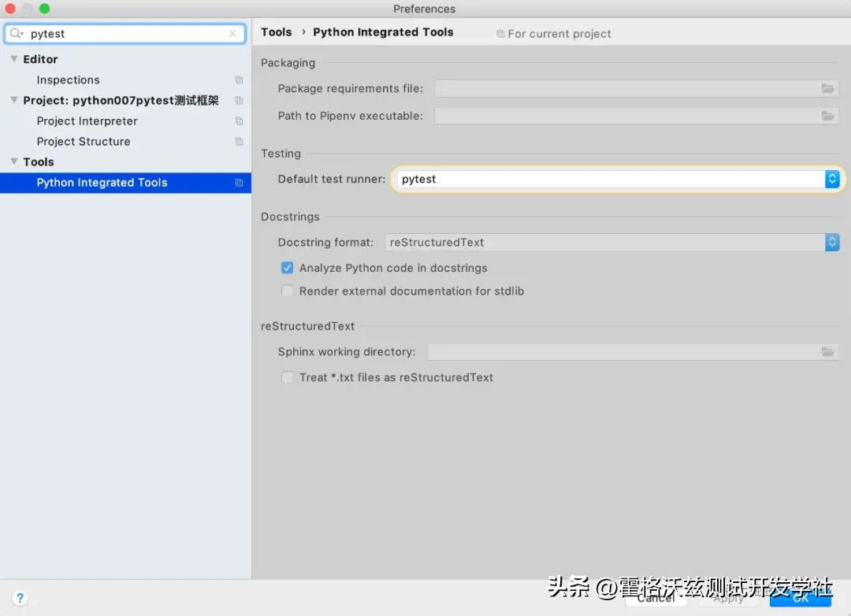Viewport: 851px width, 616px height.
Task: Open help via question mark icon
Action: pos(20,598)
